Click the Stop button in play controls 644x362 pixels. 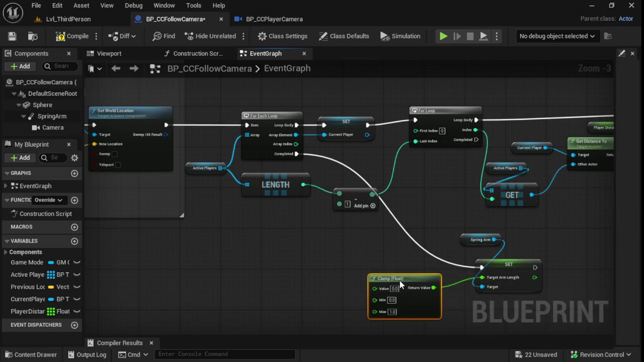tap(470, 36)
